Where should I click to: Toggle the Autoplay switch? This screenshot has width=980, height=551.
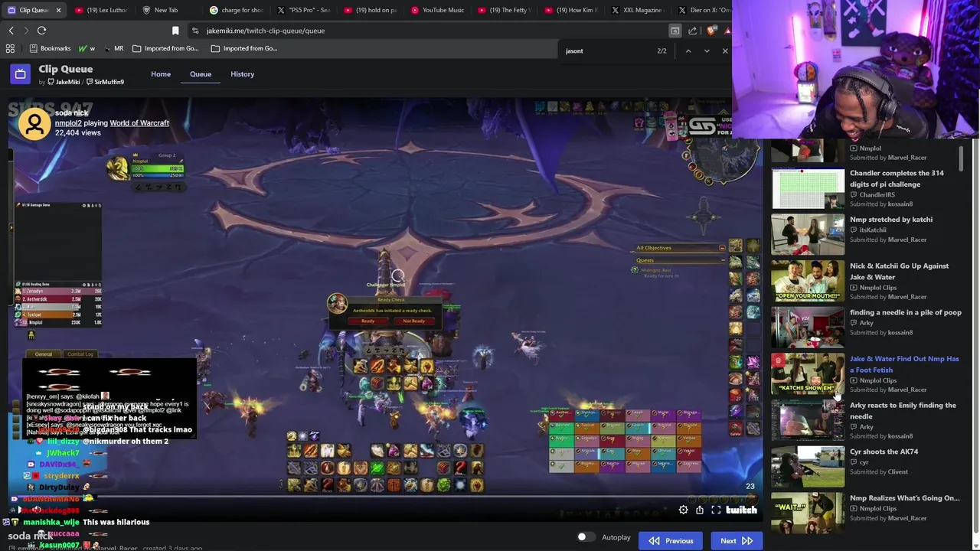(585, 537)
